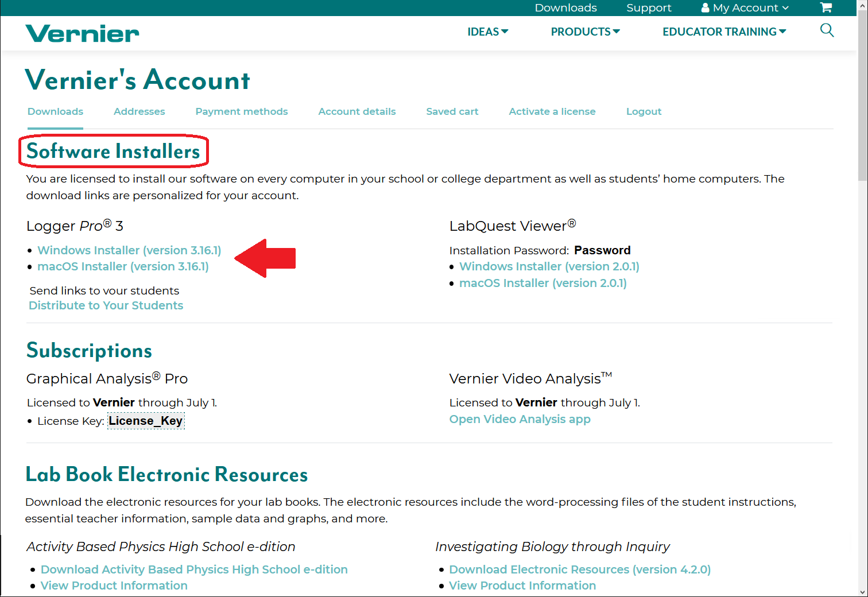Expand the PRODUCTS dropdown menu

584,32
